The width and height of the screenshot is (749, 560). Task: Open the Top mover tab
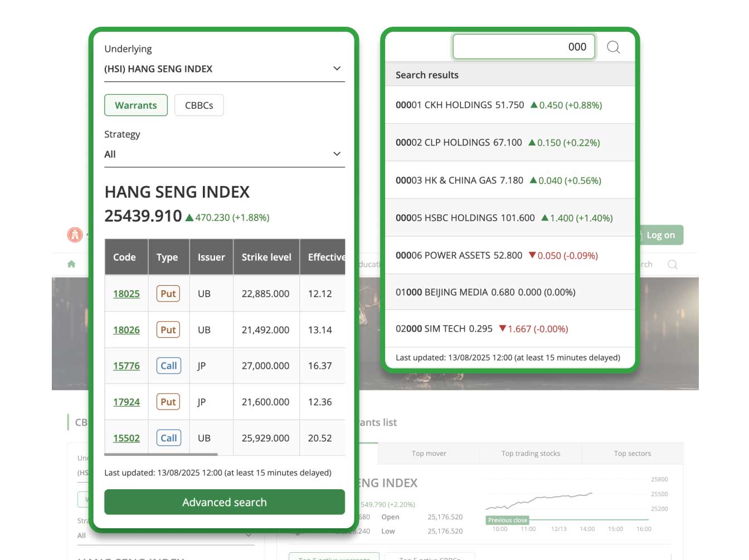(x=429, y=454)
